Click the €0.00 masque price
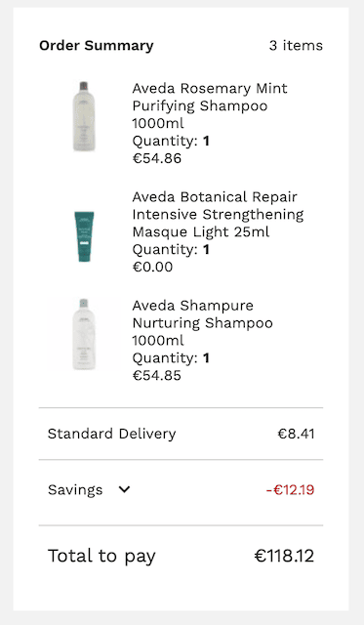 (x=152, y=267)
